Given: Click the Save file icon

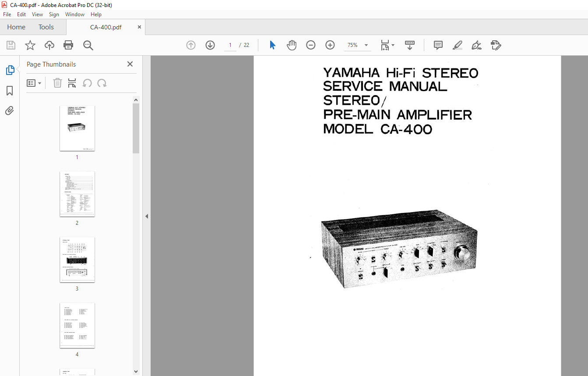Looking at the screenshot, I should point(11,45).
